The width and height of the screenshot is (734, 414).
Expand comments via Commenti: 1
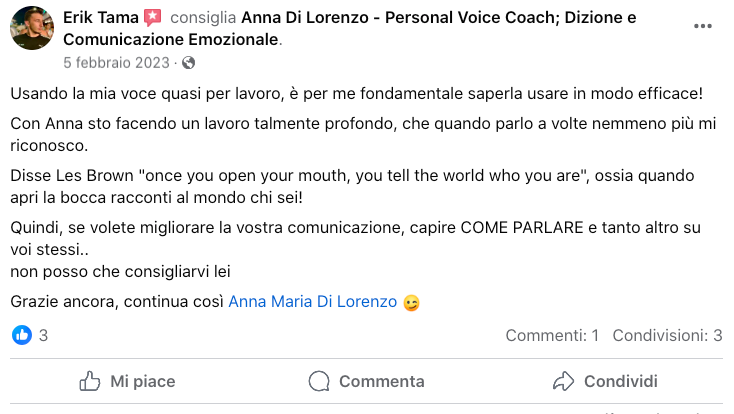[x=552, y=336]
